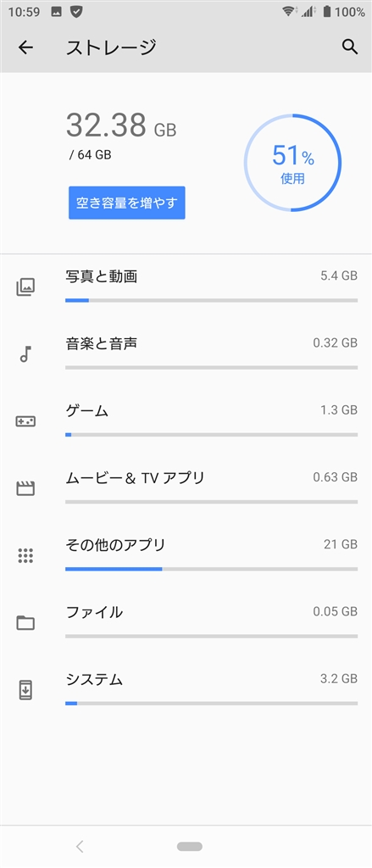Tap the システム download device icon
The height and width of the screenshot is (868, 372).
25,690
